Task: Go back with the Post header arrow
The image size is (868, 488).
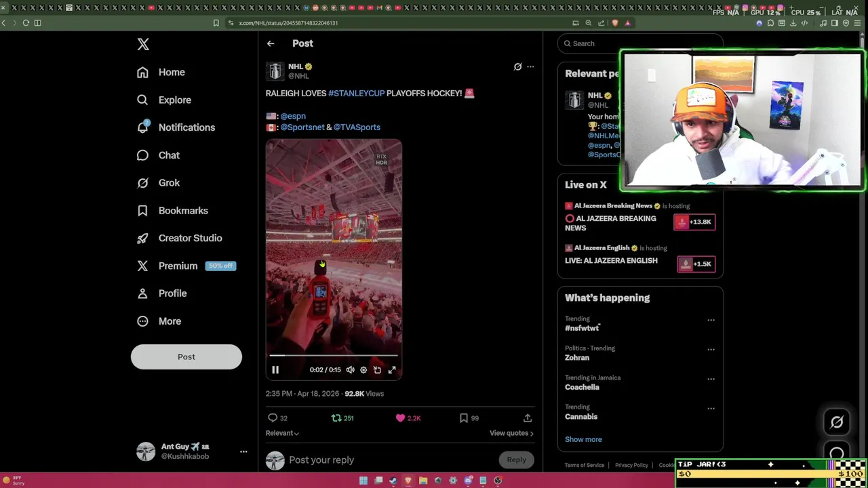Action: 271,43
